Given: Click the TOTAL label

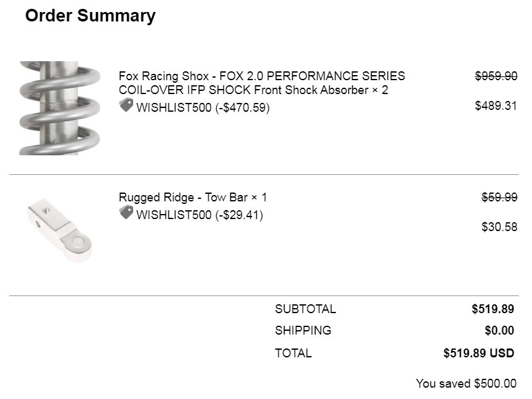Looking at the screenshot, I should click(293, 353).
